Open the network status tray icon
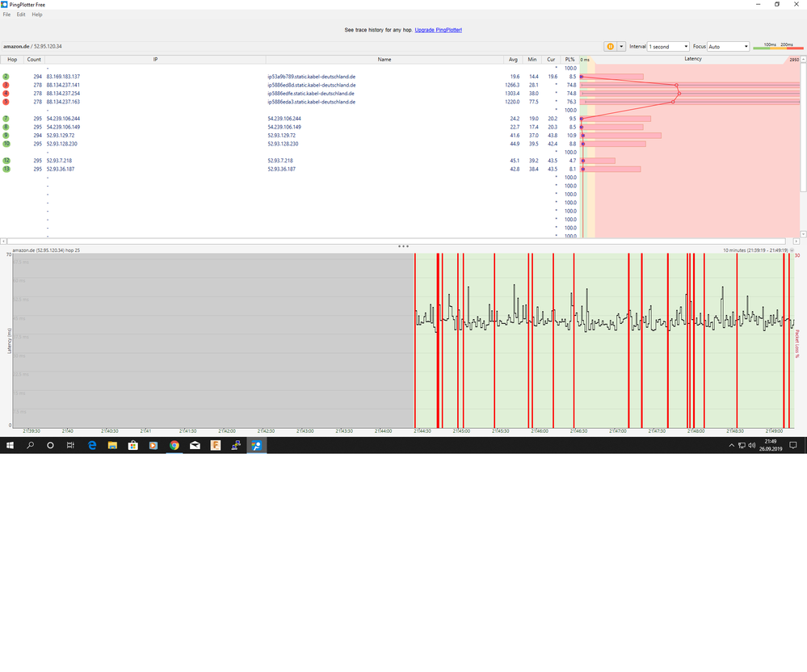The width and height of the screenshot is (807, 672). (742, 446)
